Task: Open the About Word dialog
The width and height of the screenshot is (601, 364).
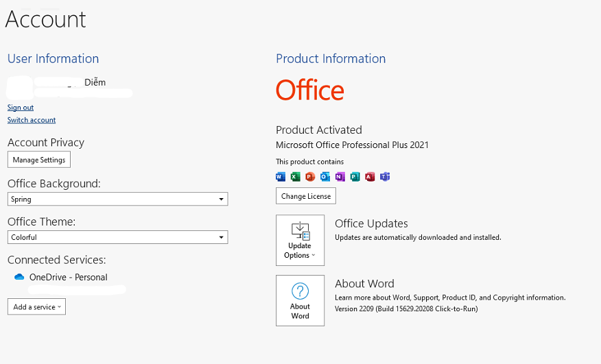Action: 300,300
